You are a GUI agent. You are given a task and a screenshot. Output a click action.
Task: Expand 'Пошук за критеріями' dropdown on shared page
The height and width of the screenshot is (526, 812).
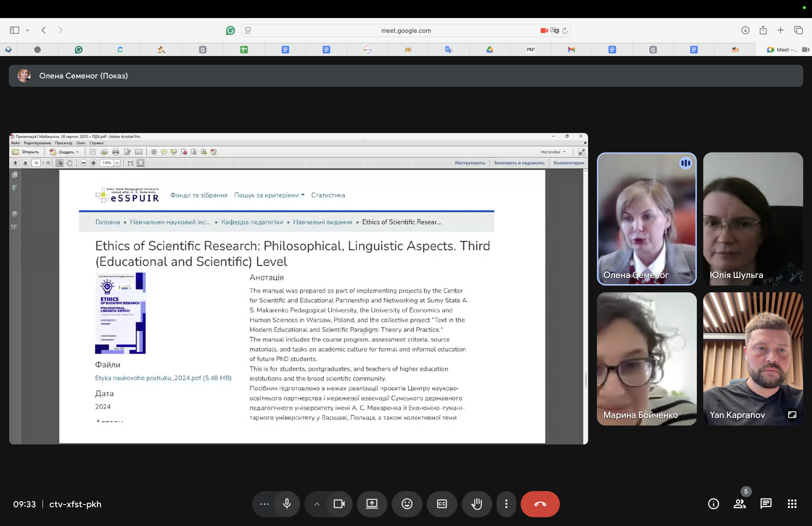269,195
